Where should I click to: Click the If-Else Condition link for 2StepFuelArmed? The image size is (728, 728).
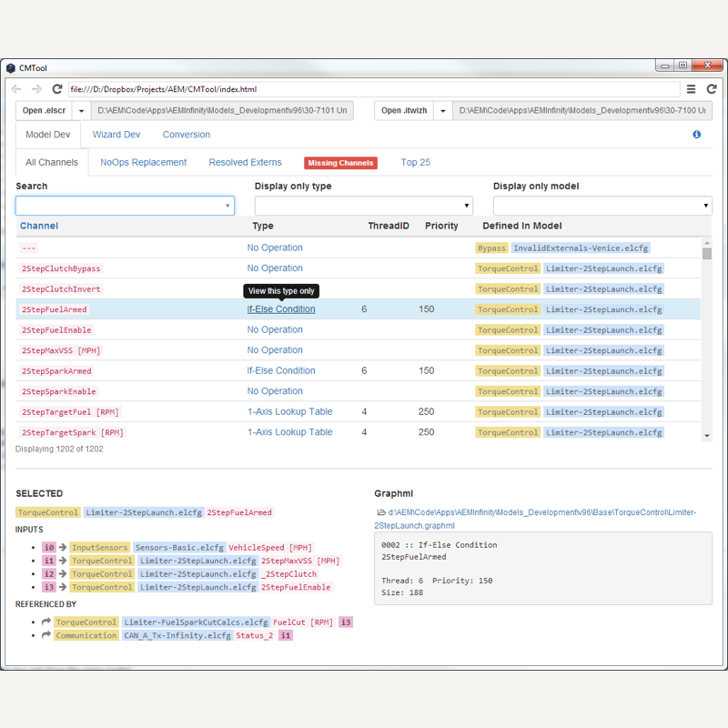tap(281, 309)
